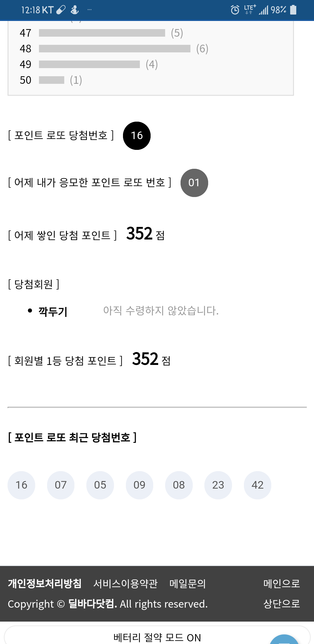Tap winning member name 깍두기

(53, 311)
